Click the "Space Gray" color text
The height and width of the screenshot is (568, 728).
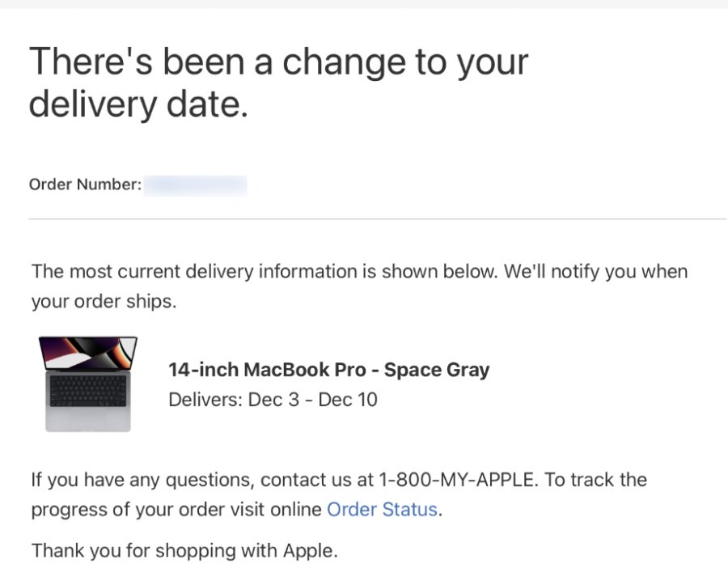pos(437,371)
